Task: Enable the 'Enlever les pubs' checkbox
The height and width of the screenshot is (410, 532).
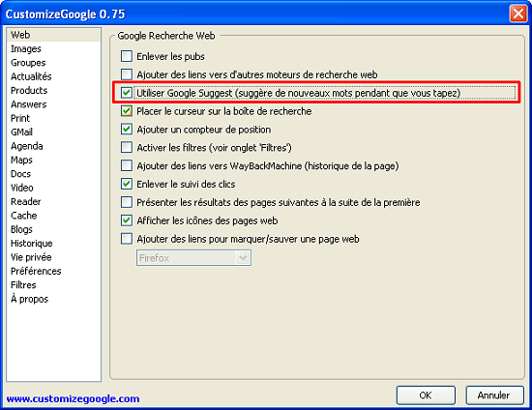Action: tap(127, 56)
